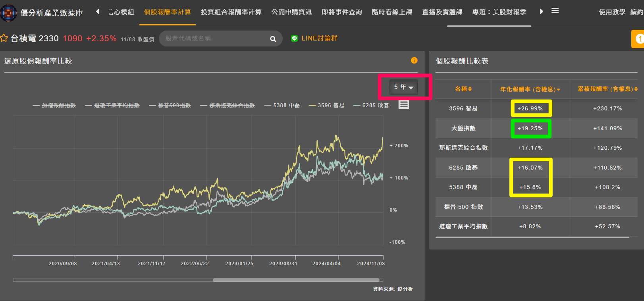Click the search magnifier icon
The height and width of the screenshot is (301, 644).
[x=273, y=39]
